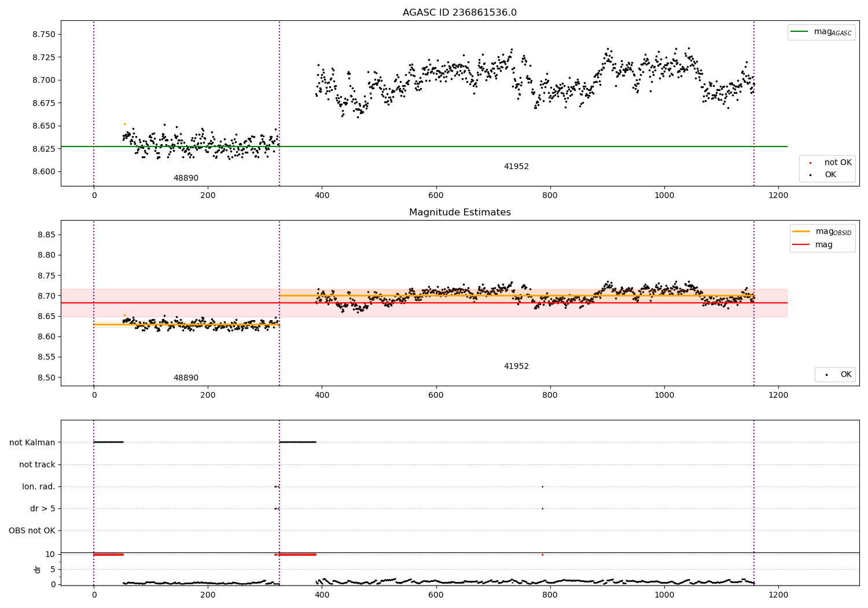This screenshot has height=608, width=868.
Task: Click '48890' in the Magnitude Estimates plot
Action: tap(186, 378)
